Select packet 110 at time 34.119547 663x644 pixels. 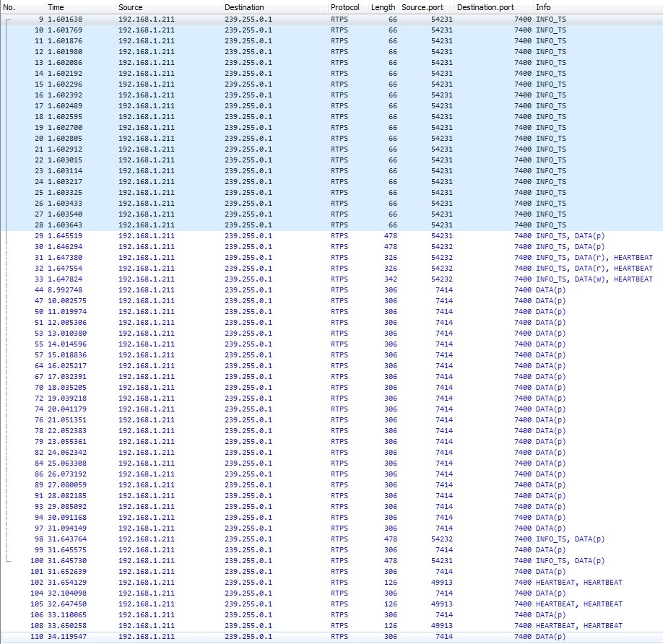[x=331, y=636]
